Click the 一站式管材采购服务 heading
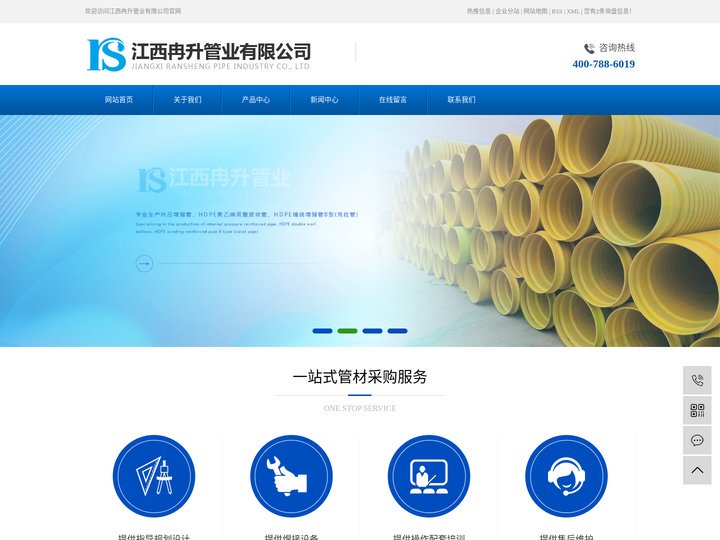Viewport: 720px width, 540px height. 360,377
